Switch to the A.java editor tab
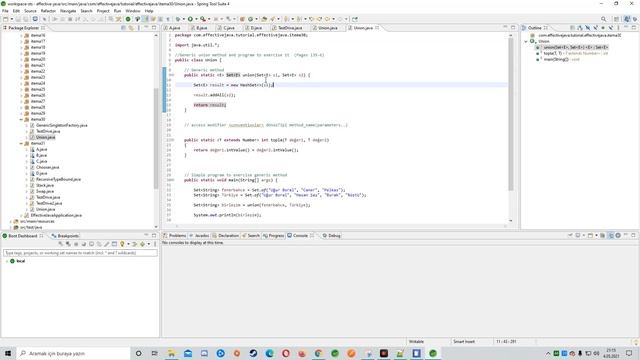This screenshot has height=360, width=640. (175, 28)
